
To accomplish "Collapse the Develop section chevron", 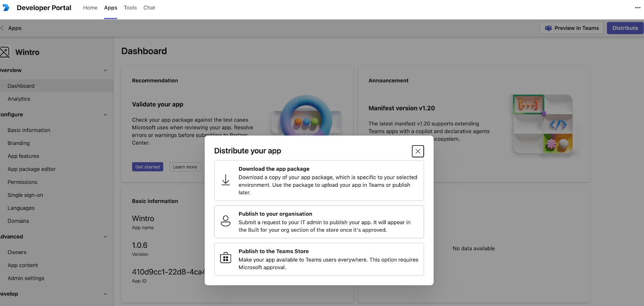I will pyautogui.click(x=105, y=294).
